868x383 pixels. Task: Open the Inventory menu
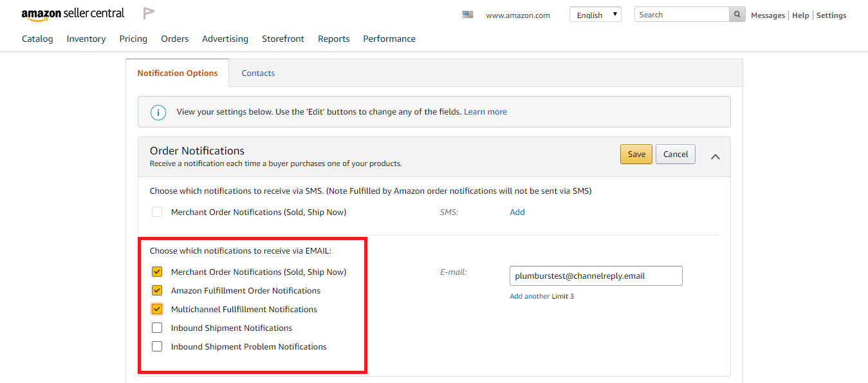(x=86, y=39)
